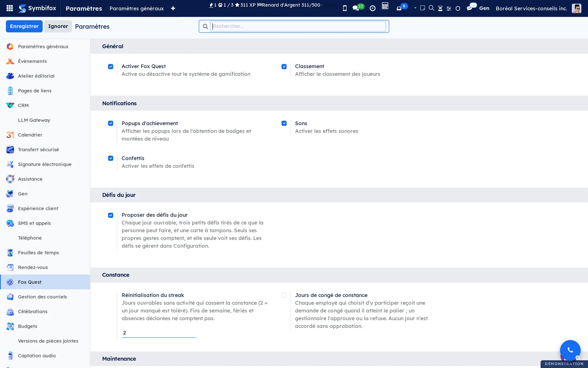
Task: Click the Renard d'Argent 311/500 XP progress
Action: 289,5
